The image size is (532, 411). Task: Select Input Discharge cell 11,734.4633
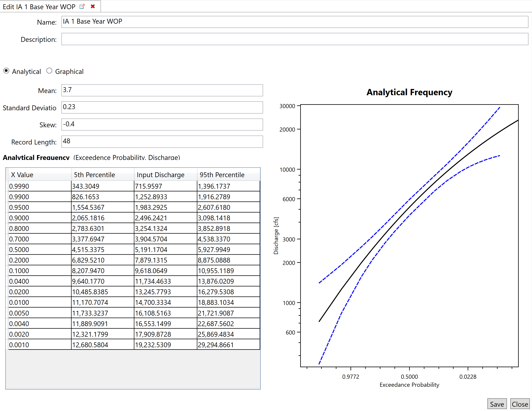pyautogui.click(x=166, y=281)
